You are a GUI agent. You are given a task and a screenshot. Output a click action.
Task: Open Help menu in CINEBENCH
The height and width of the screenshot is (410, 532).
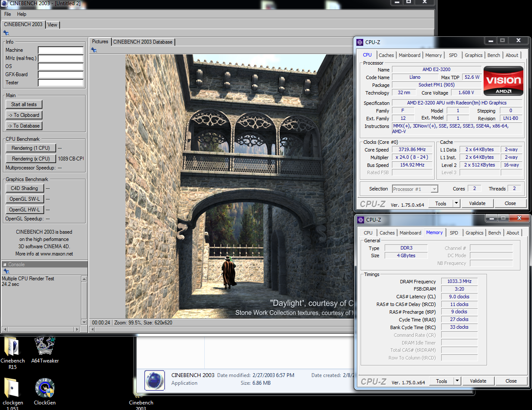point(21,14)
